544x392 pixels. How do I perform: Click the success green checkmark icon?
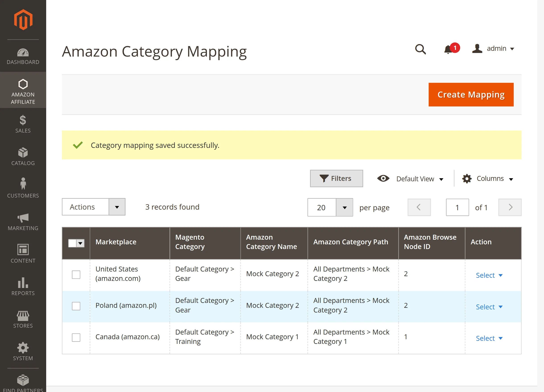pos(78,145)
